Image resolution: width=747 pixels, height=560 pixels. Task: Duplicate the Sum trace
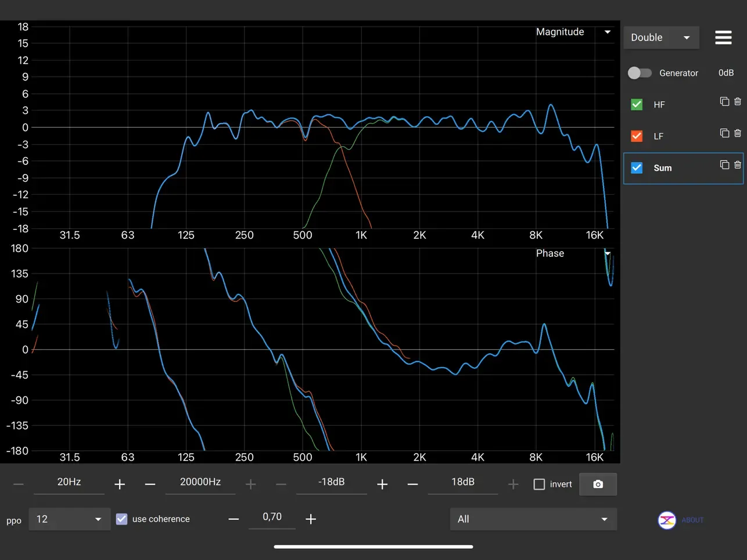pos(724,164)
